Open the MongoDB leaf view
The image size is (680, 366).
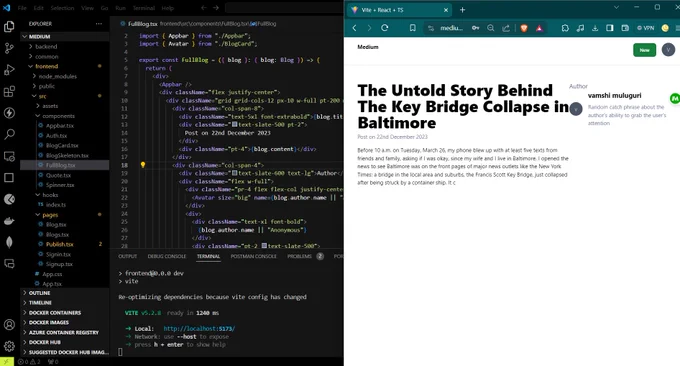pos(9,242)
